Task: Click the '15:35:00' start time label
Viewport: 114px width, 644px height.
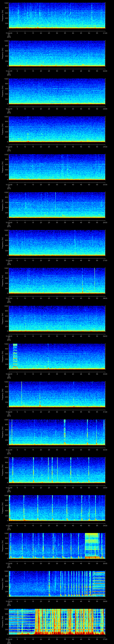Action: [x=9, y=601]
